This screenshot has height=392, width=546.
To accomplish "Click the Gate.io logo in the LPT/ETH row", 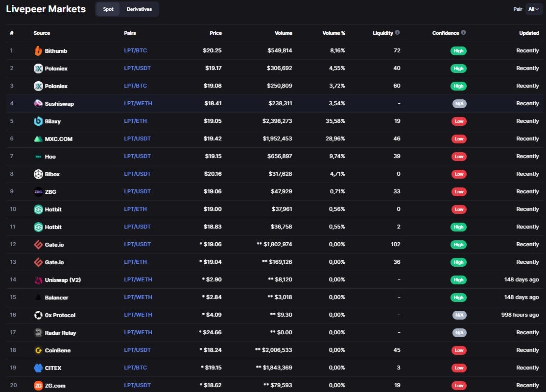I will [38, 262].
